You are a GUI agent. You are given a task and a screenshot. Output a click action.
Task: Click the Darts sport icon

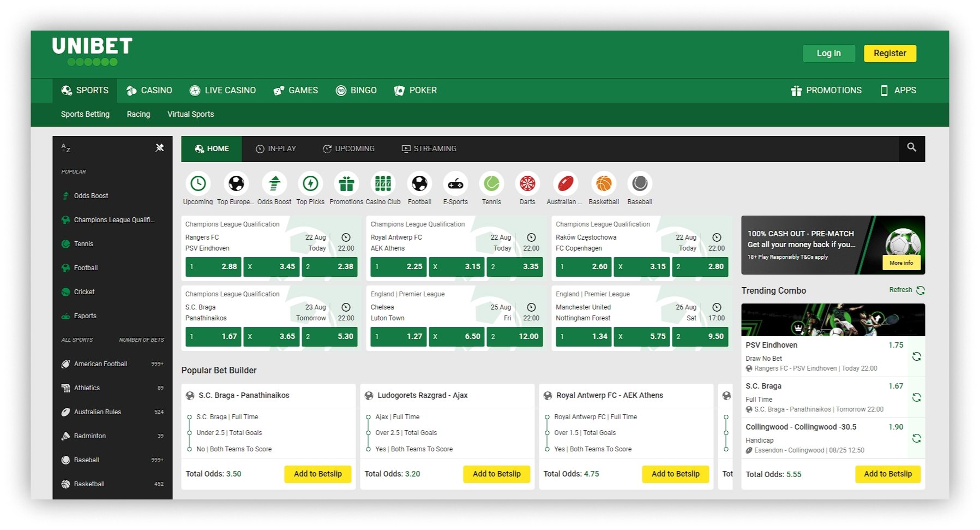527,183
